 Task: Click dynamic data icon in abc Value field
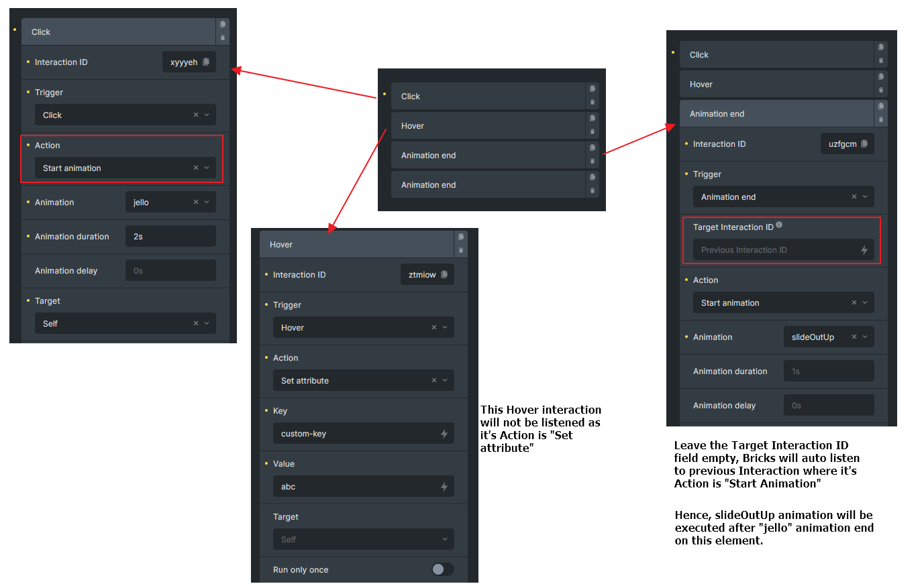pos(444,487)
